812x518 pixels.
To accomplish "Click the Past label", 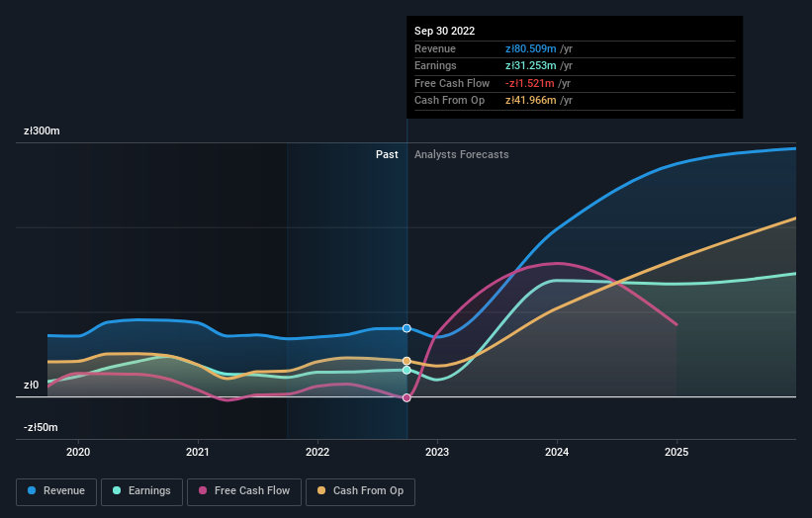I will coord(387,154).
